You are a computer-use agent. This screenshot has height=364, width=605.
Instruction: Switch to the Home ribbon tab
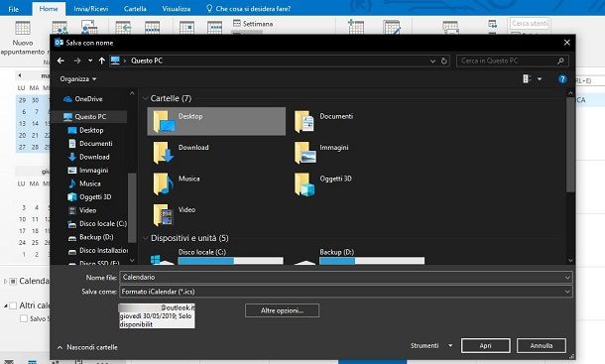(x=49, y=9)
